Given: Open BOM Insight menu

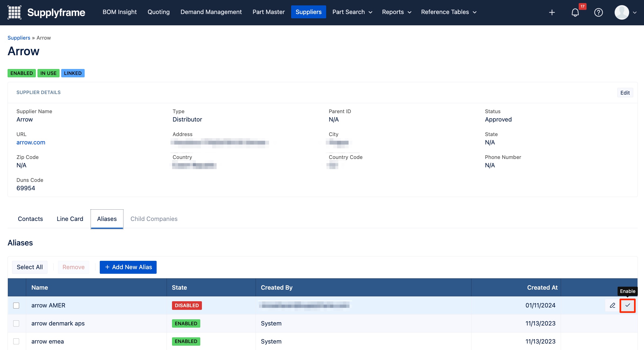Looking at the screenshot, I should pos(120,12).
